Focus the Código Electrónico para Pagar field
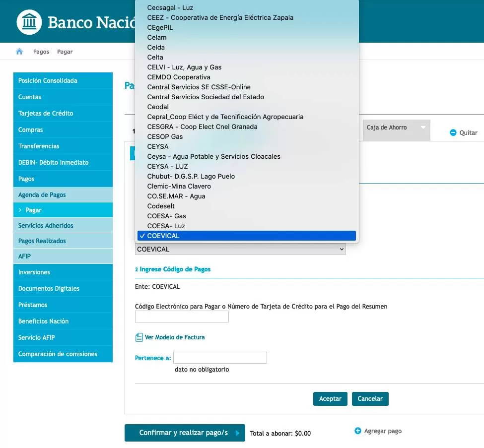484x448 pixels. tap(182, 317)
